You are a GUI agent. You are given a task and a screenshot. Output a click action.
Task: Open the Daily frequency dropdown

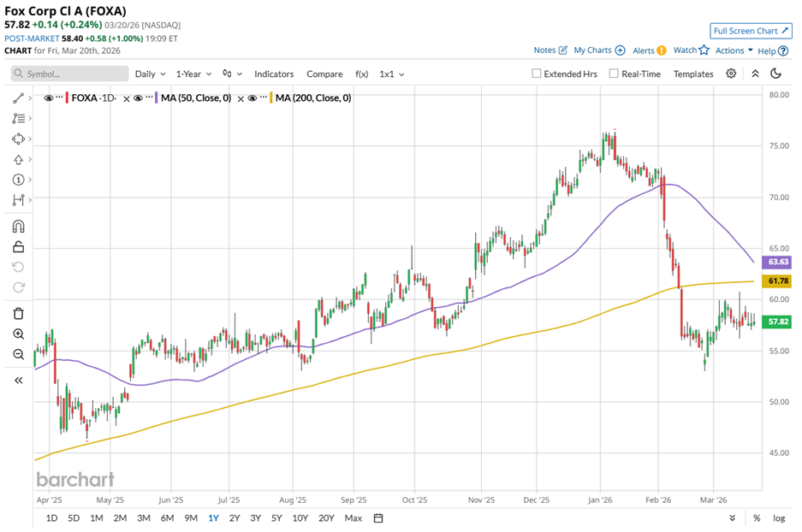tap(150, 74)
